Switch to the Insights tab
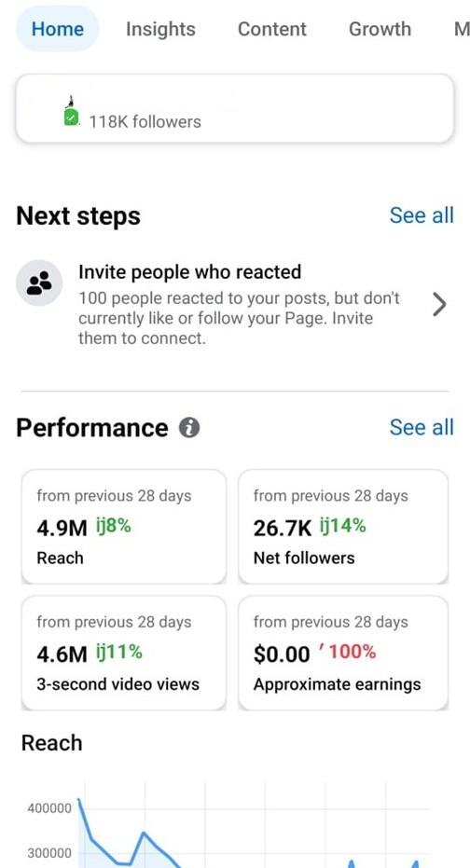 (160, 29)
